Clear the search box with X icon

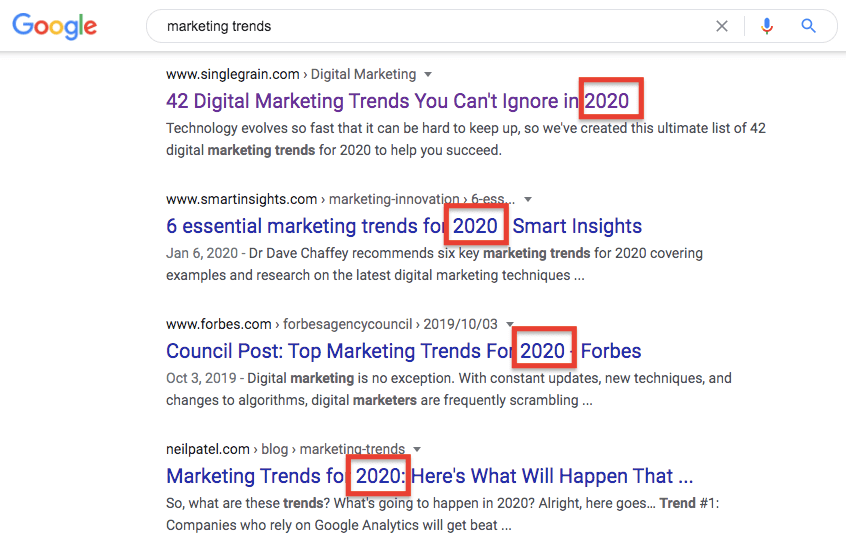[x=721, y=26]
